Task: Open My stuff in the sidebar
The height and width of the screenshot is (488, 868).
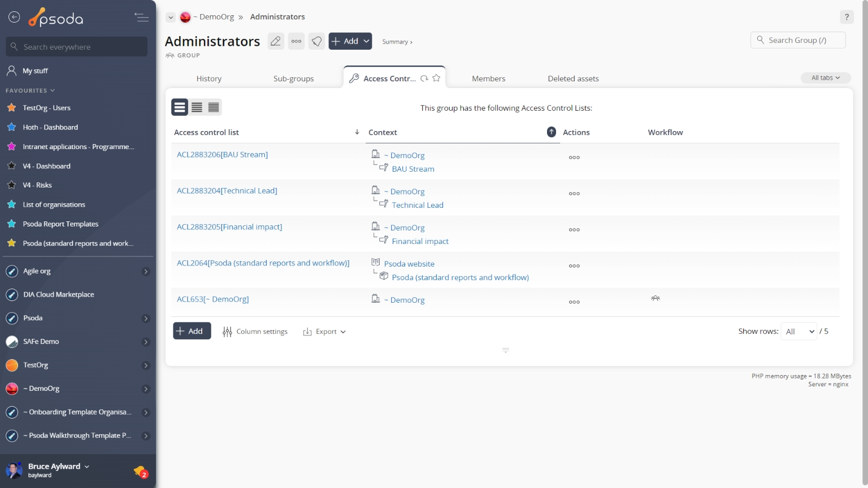Action: pos(35,71)
